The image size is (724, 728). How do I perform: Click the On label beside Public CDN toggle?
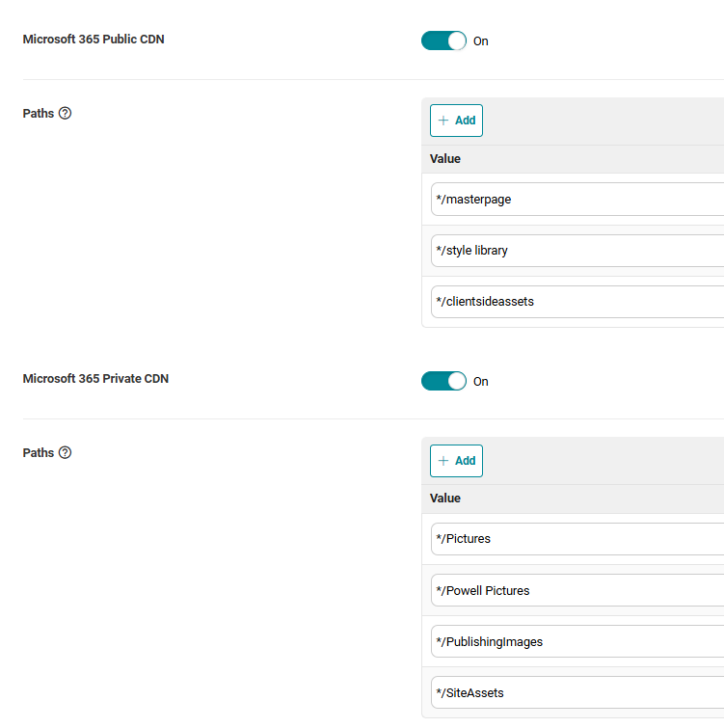click(x=481, y=41)
